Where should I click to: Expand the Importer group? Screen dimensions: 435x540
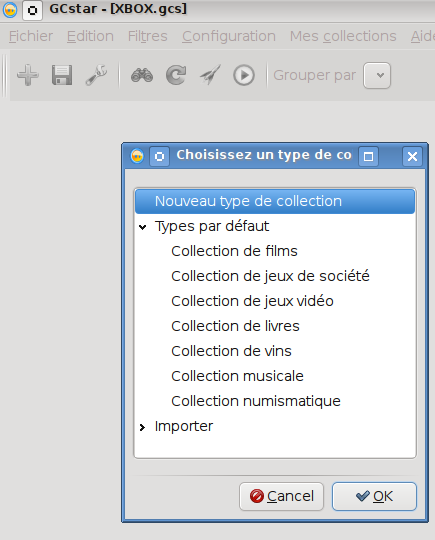[142, 427]
